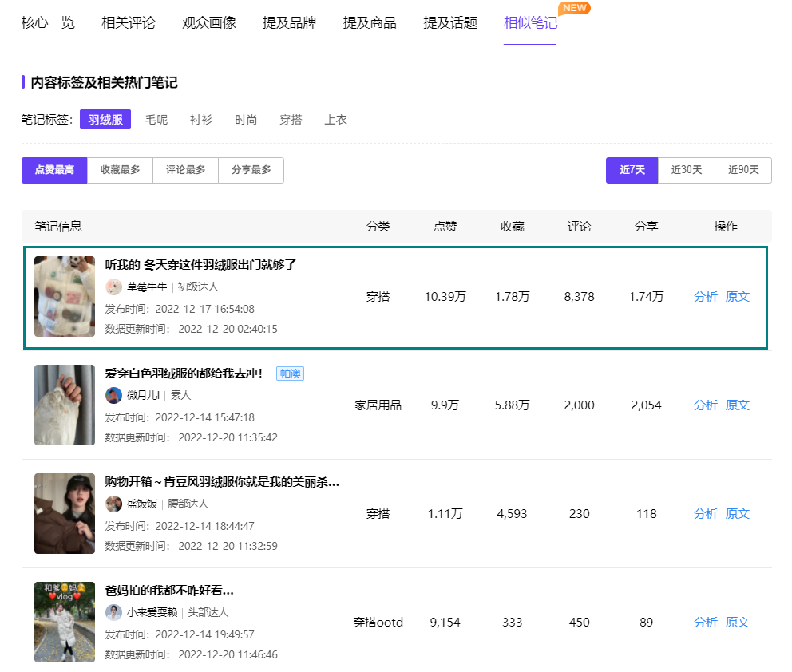Open 原文 for the 微月儿i note
The height and width of the screenshot is (672, 792).
click(738, 405)
